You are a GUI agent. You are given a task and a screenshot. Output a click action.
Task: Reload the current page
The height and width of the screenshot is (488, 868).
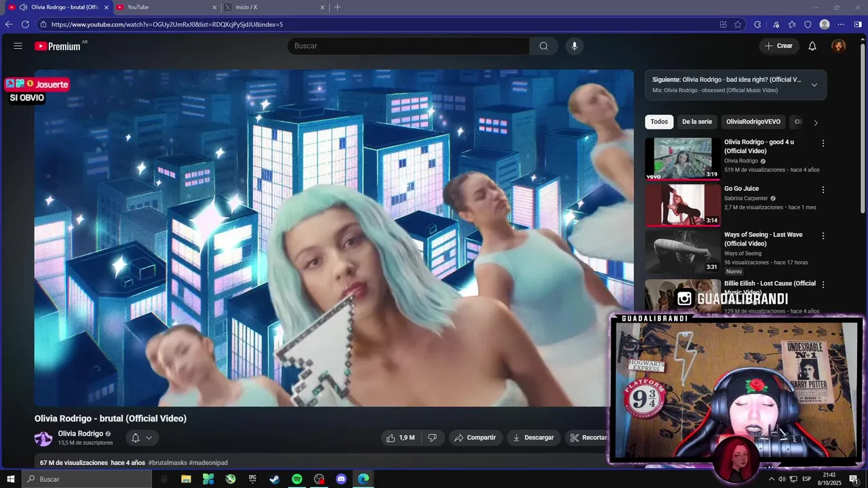point(26,24)
